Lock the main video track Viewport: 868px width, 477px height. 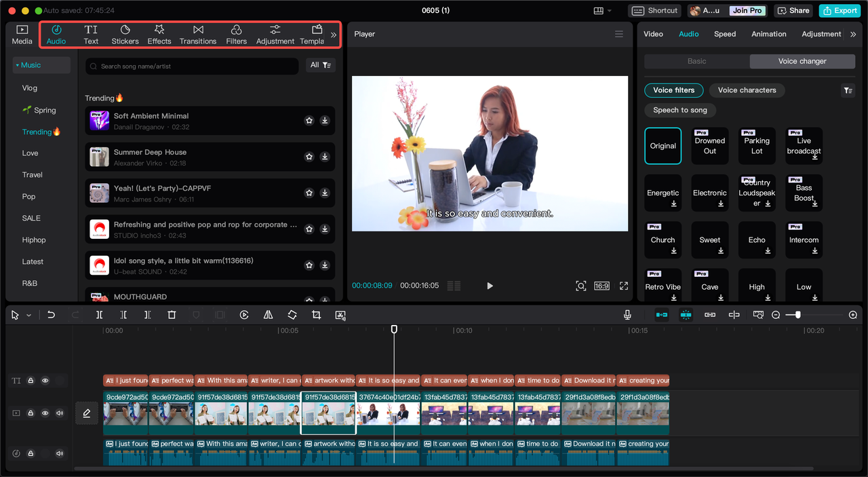(31, 413)
